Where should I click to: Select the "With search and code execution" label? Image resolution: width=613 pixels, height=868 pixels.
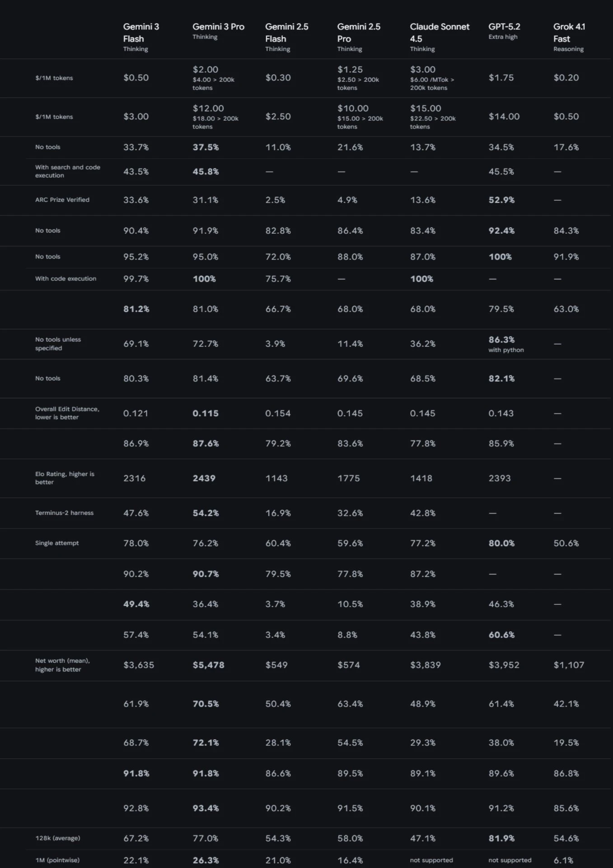point(68,171)
